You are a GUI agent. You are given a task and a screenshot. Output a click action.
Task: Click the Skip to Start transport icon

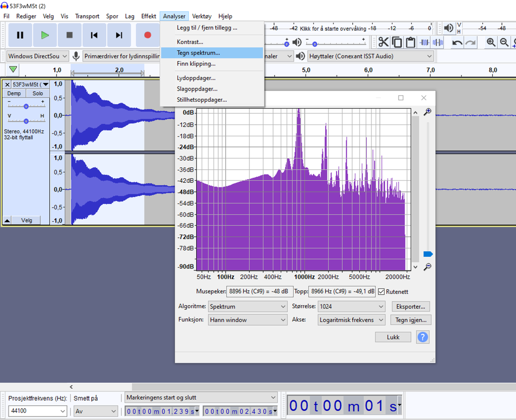[95, 35]
